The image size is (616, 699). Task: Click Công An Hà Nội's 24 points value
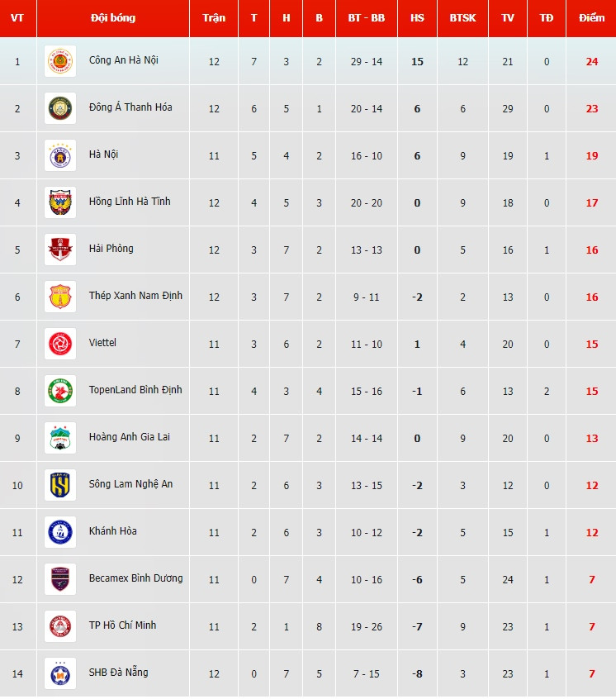[591, 62]
